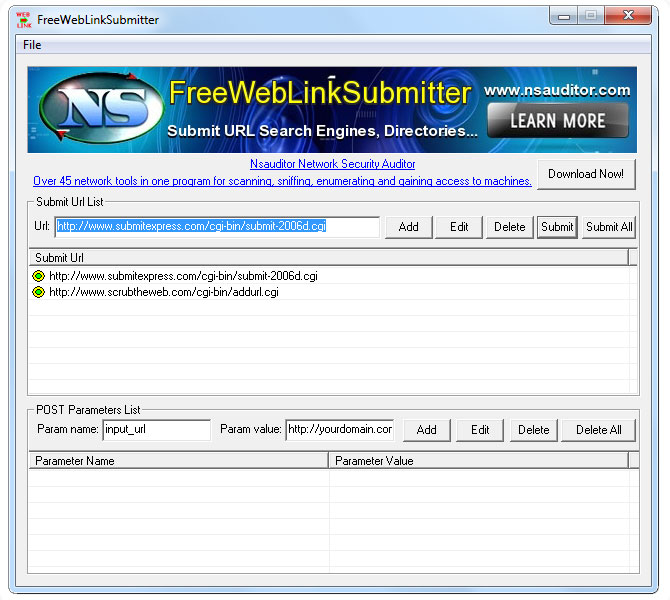Click the Param value input field
The height and width of the screenshot is (600, 670).
click(x=340, y=430)
